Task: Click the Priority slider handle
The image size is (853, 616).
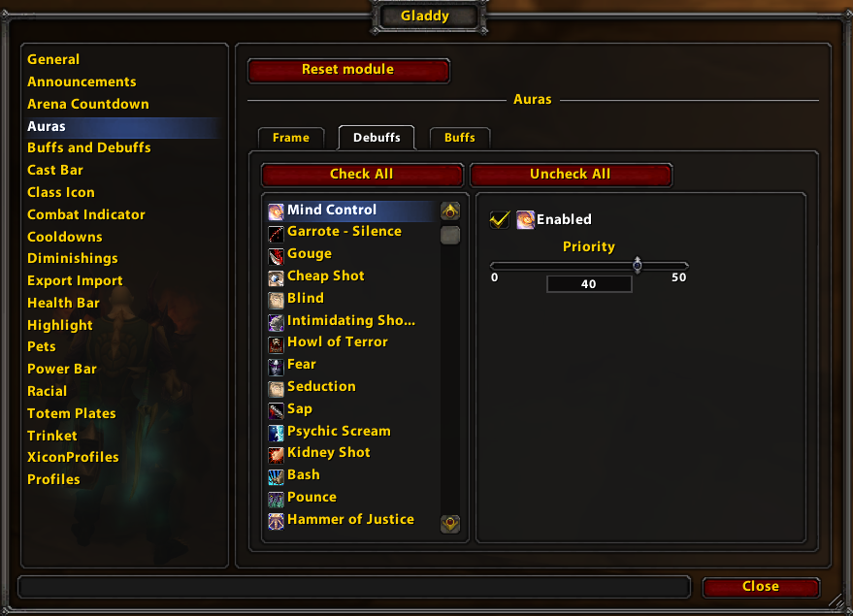Action: tap(637, 266)
